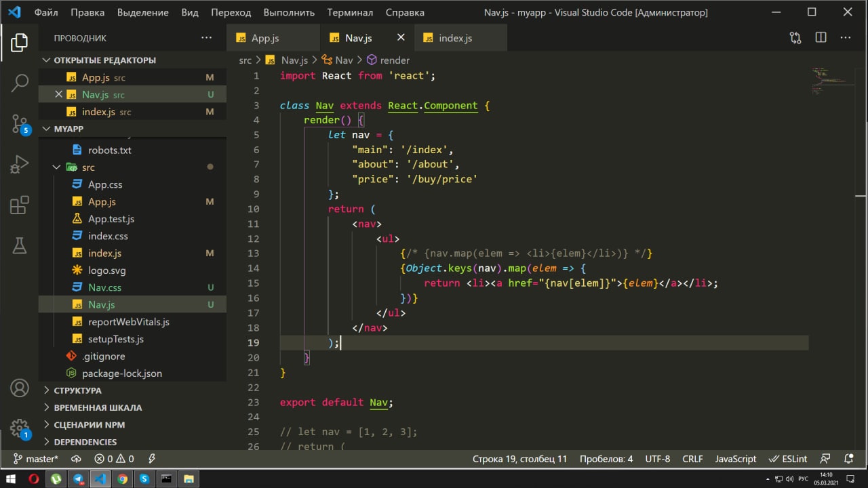Open the Explorer view in activity bar
The height and width of the screenshot is (488, 868).
[x=20, y=43]
